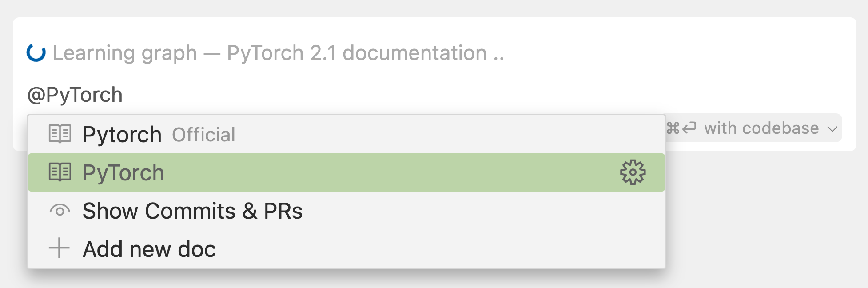Click the plus icon beside Add new doc

pos(59,248)
